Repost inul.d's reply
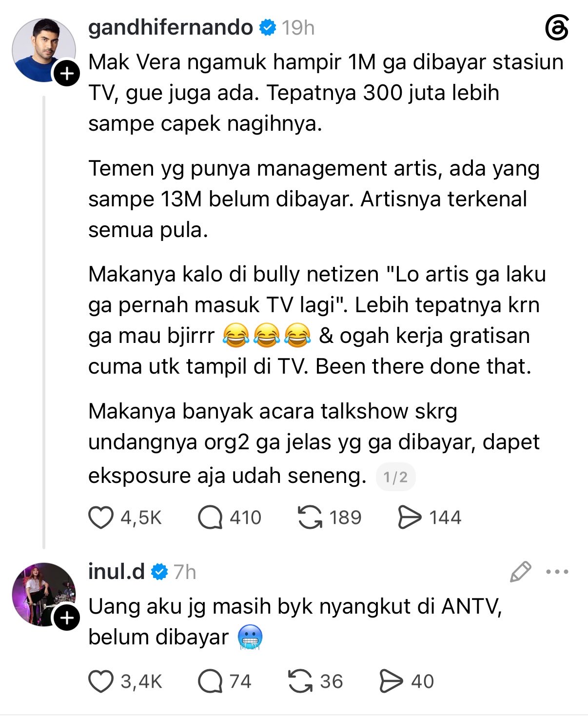 pyautogui.click(x=300, y=681)
